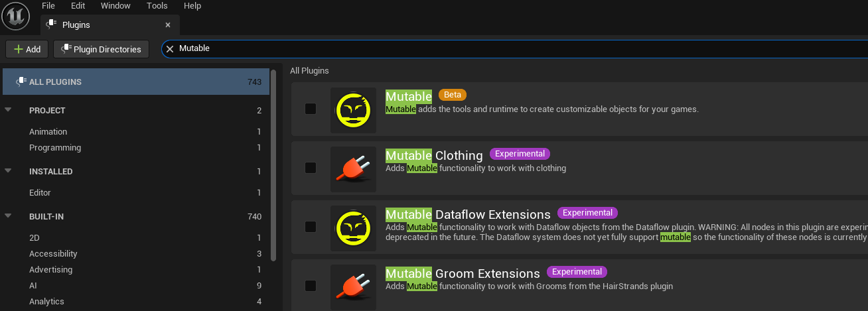Collapse the Project category arrow
The height and width of the screenshot is (311, 868).
8,110
